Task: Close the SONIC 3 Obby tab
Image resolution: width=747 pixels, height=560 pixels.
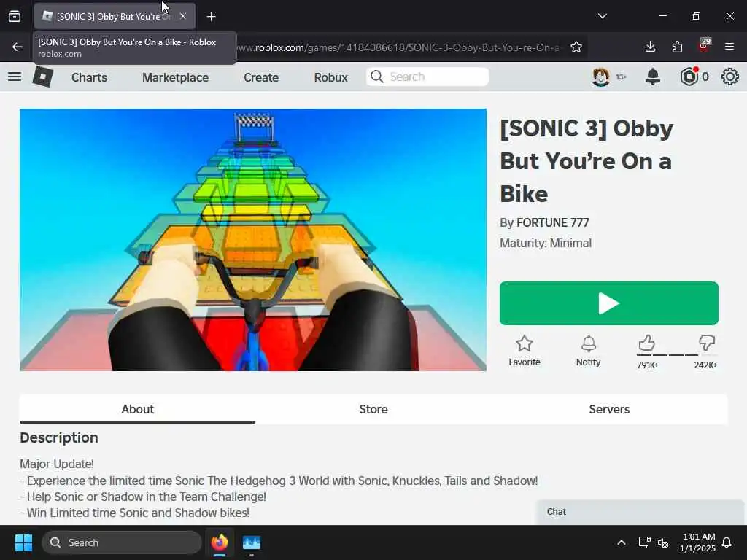Action: click(x=183, y=16)
